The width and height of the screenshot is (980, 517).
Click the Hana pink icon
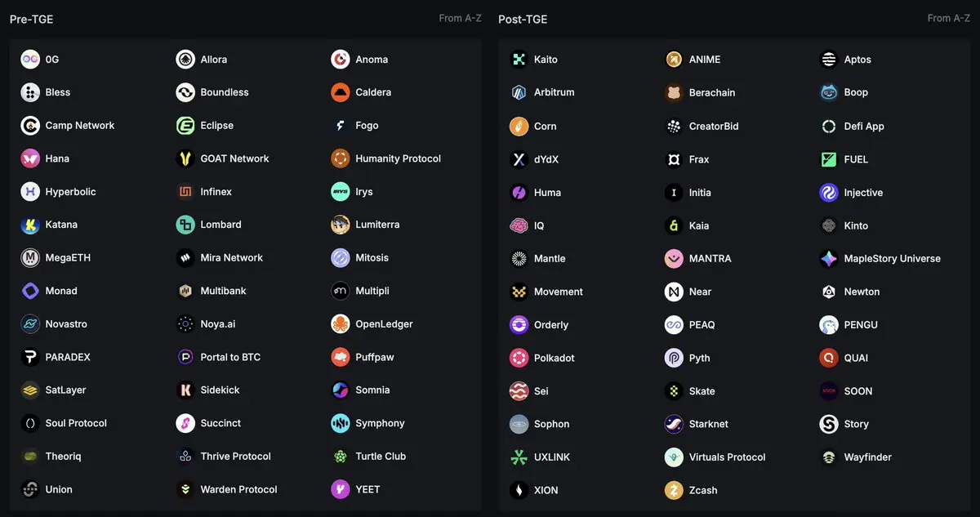[x=30, y=158]
